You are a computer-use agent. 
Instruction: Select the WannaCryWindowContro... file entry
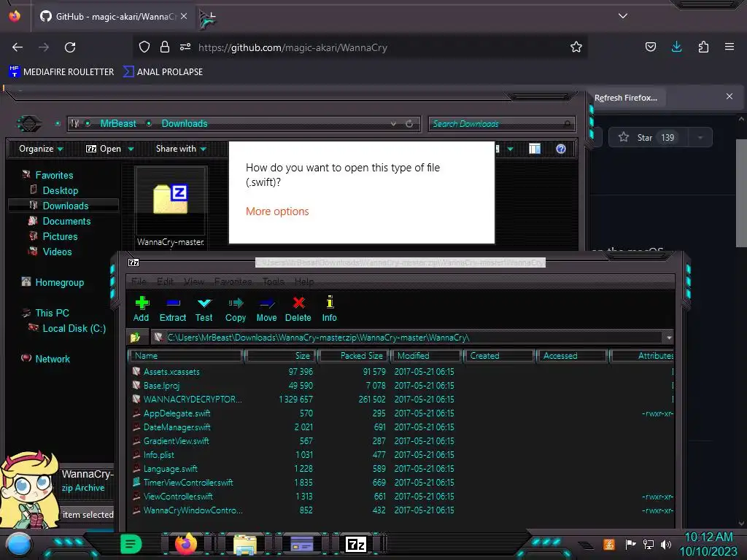[193, 510]
